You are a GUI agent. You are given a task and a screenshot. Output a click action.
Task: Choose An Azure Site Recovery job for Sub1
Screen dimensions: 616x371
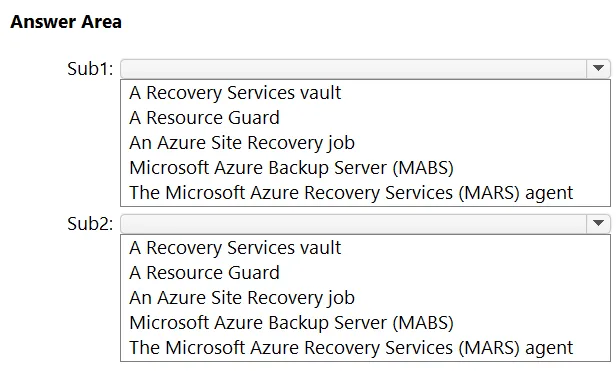[242, 143]
